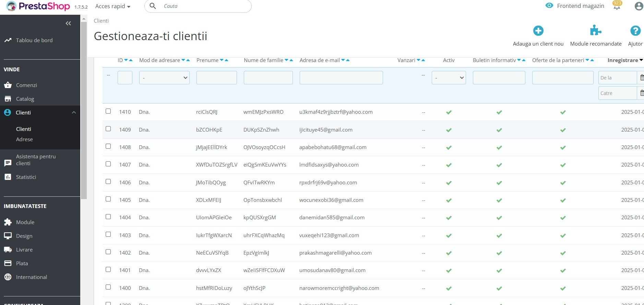Go to Adrese submenu item
The image size is (644, 305).
(24, 139)
